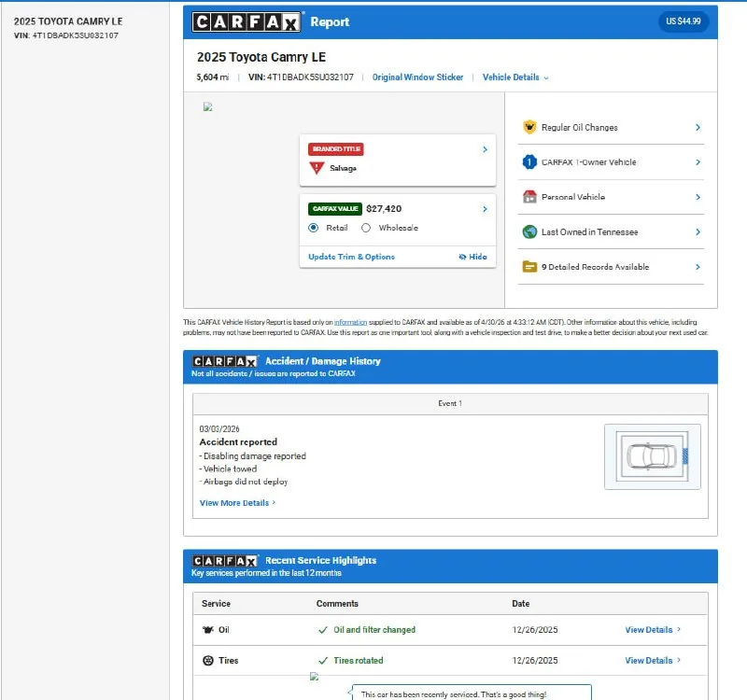747x700 pixels.
Task: Open the Branded Title card chevron
Action: tap(485, 149)
